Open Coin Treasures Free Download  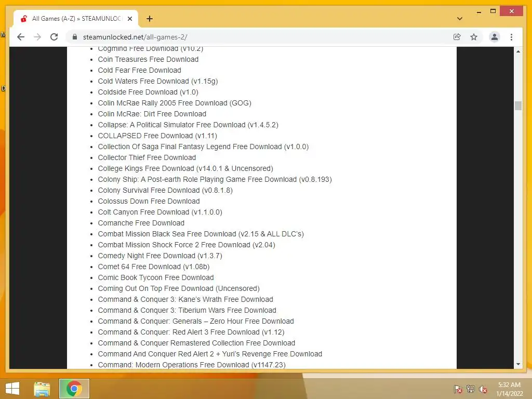[148, 59]
